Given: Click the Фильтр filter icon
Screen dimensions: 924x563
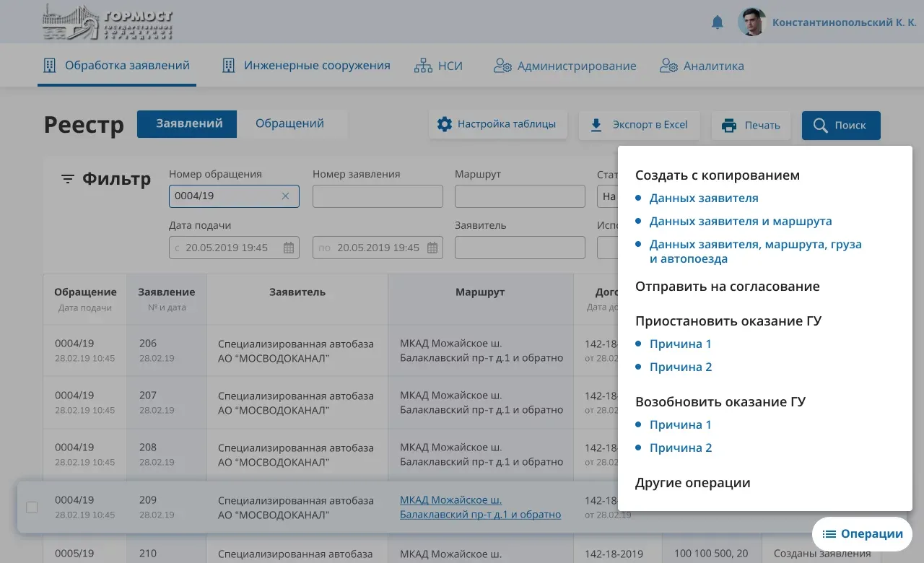Looking at the screenshot, I should tap(68, 179).
